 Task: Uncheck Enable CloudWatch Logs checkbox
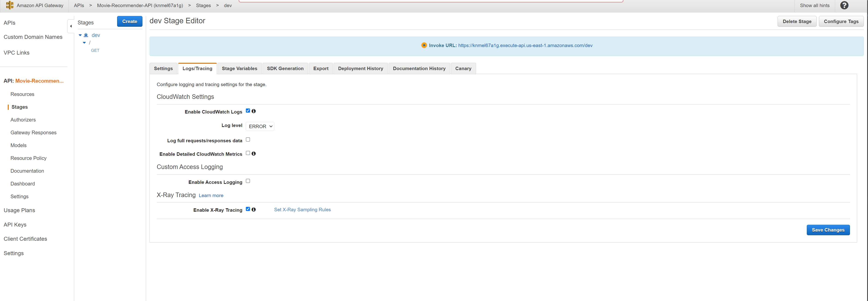248,111
